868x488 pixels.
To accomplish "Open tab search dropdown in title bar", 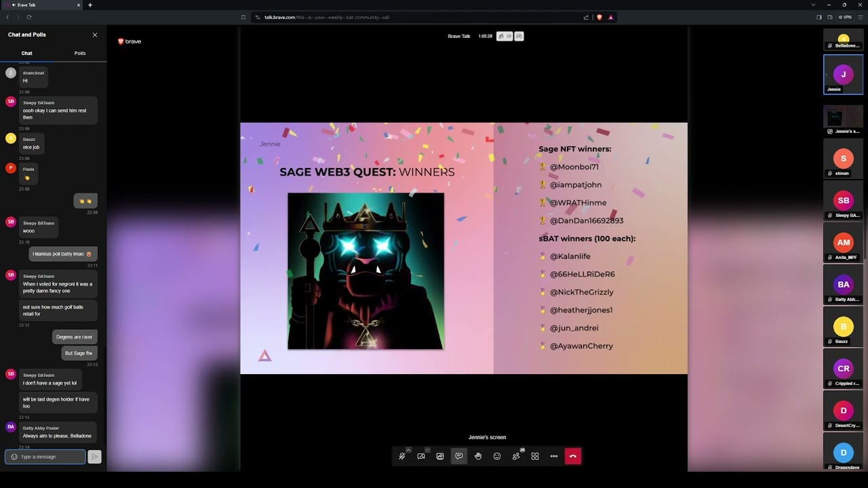I will (813, 5).
